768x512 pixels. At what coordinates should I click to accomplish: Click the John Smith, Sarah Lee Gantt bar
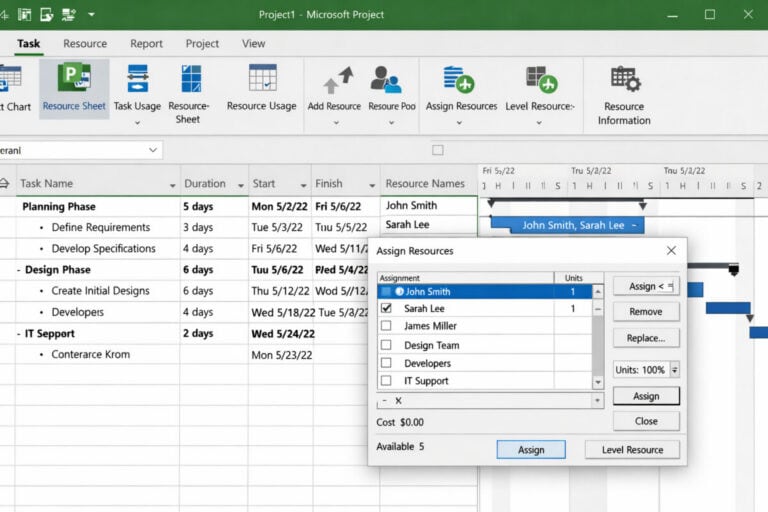(x=567, y=225)
